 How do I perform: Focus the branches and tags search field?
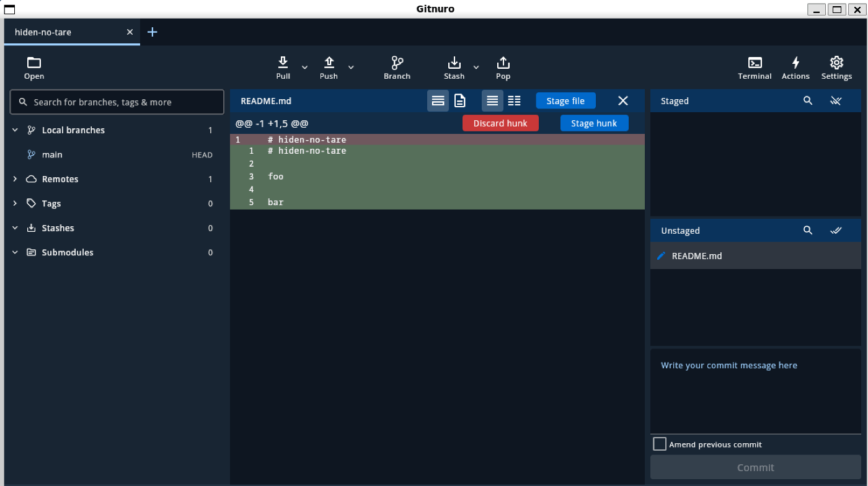coord(117,102)
